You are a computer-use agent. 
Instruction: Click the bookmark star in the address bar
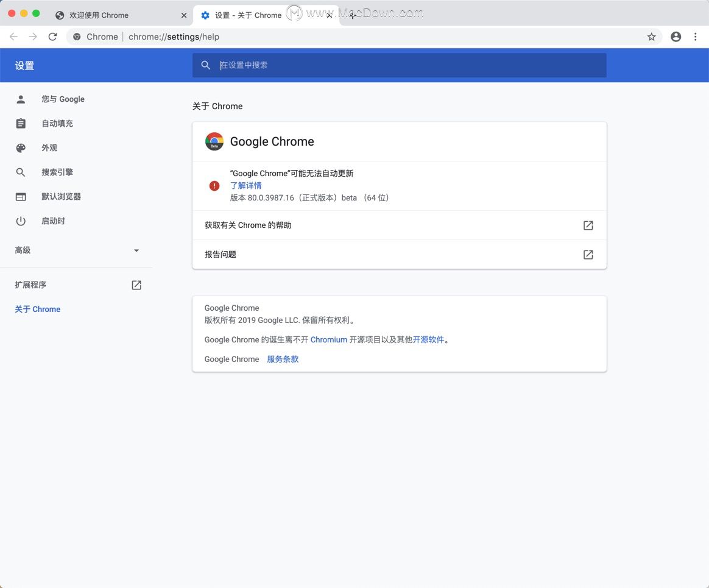pyautogui.click(x=652, y=37)
